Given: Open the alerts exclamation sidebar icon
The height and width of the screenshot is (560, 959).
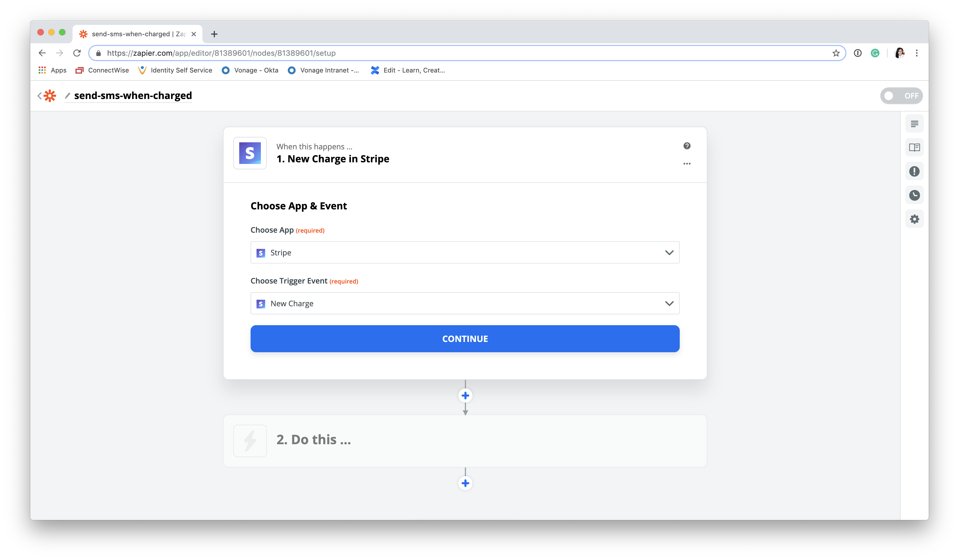Looking at the screenshot, I should [914, 171].
